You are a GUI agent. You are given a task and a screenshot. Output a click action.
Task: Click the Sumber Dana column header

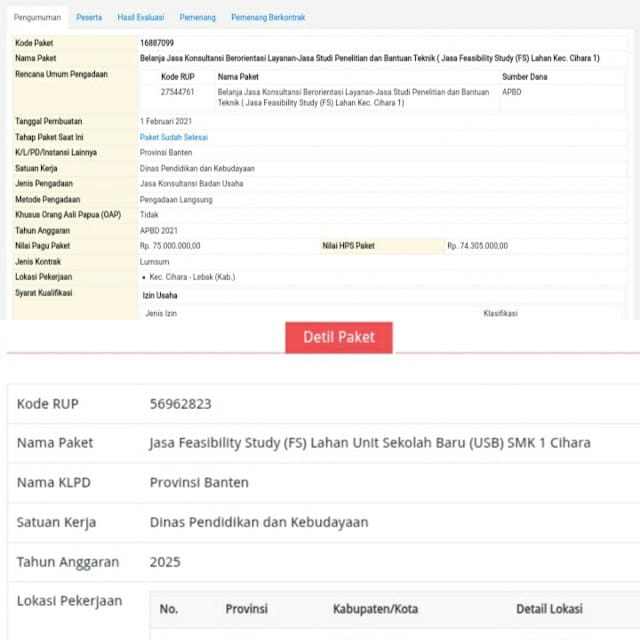pyautogui.click(x=524, y=76)
